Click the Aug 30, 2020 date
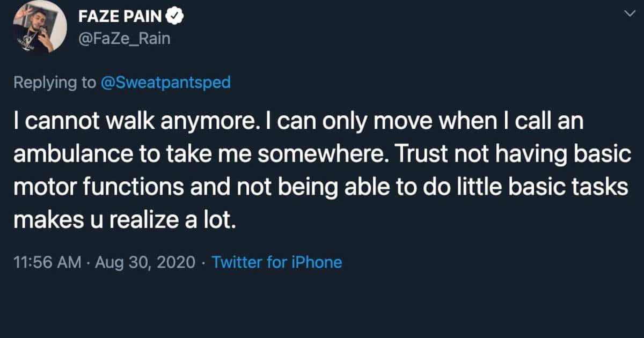 pyautogui.click(x=144, y=262)
